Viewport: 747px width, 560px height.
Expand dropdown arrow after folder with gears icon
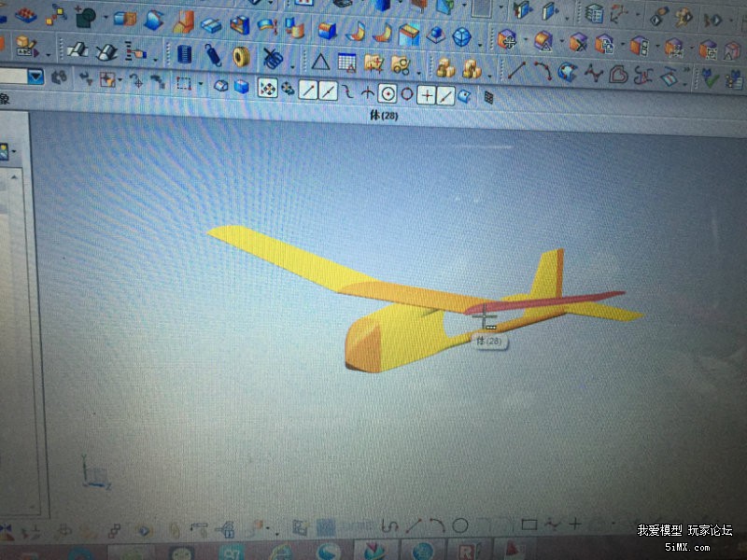click(418, 74)
